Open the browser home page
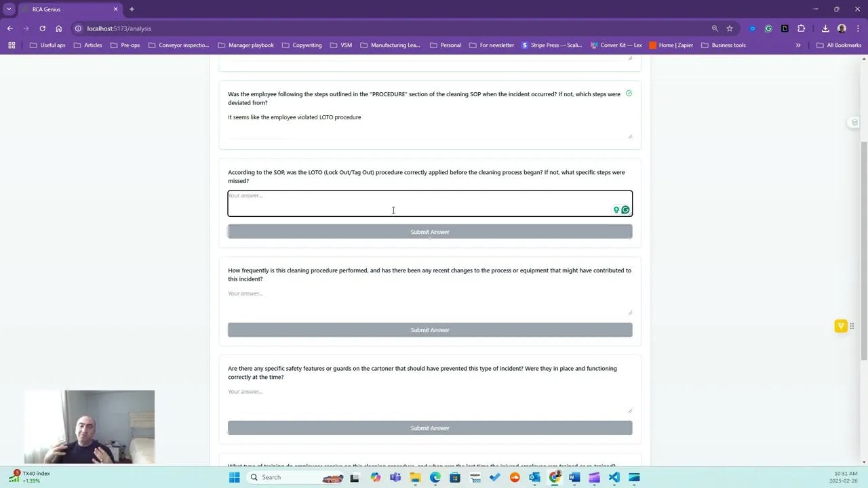The height and width of the screenshot is (488, 868). (58, 28)
